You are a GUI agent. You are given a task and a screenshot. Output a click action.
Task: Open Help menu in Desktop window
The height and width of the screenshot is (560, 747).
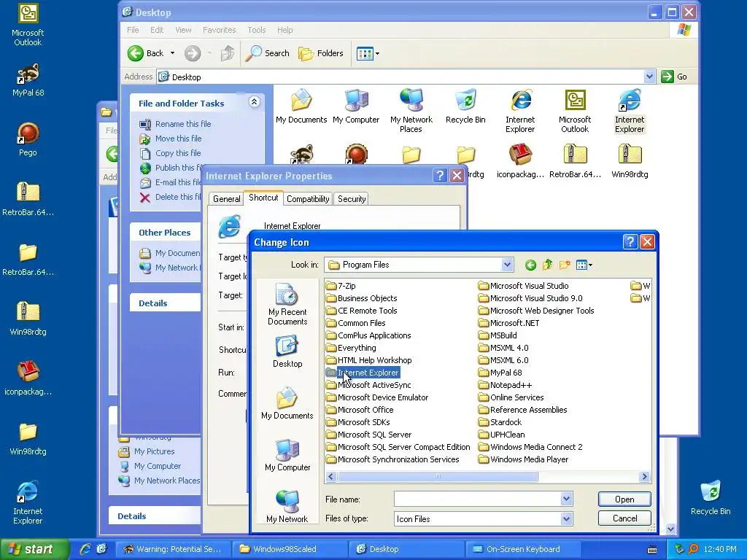pos(285,30)
